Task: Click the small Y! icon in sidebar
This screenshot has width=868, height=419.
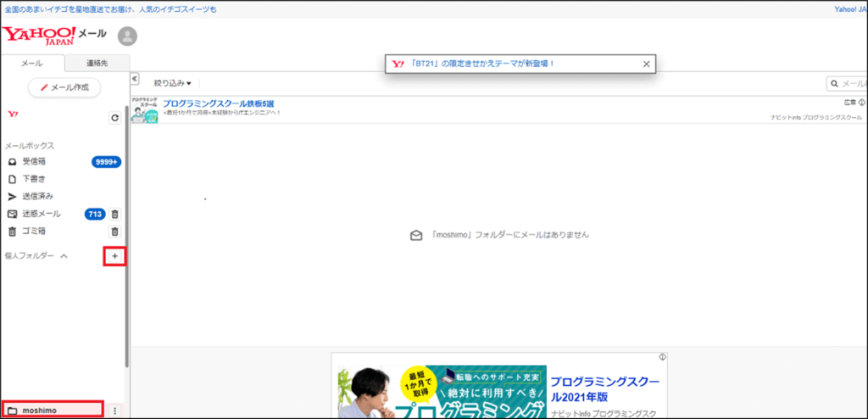Action: (12, 115)
